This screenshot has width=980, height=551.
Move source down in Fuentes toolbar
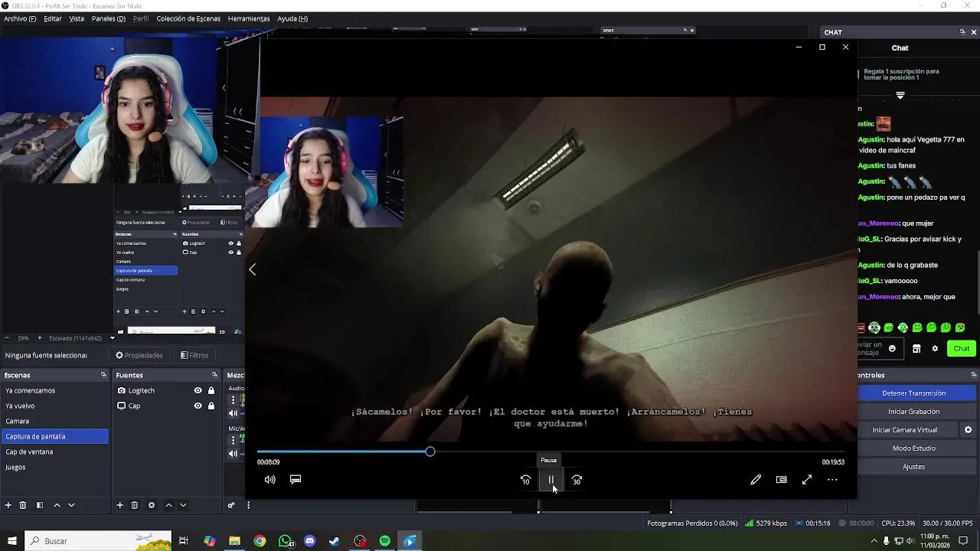pos(183,505)
